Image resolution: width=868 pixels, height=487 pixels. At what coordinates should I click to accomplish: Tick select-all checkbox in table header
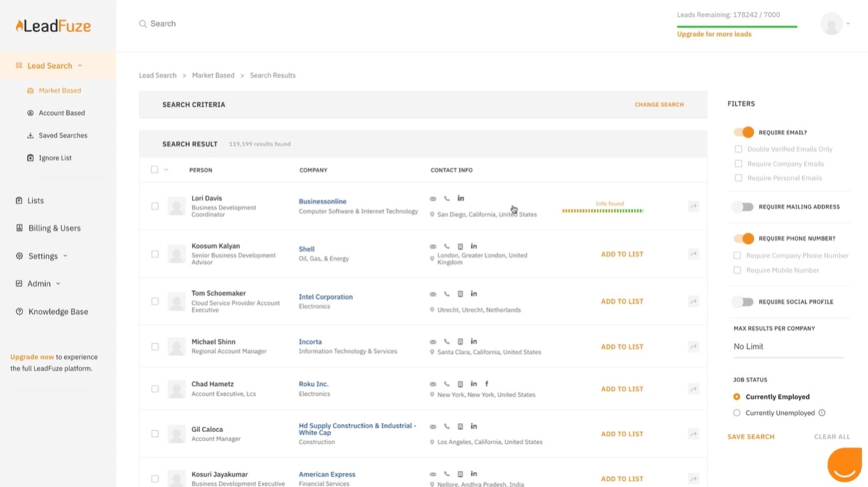[x=155, y=170]
